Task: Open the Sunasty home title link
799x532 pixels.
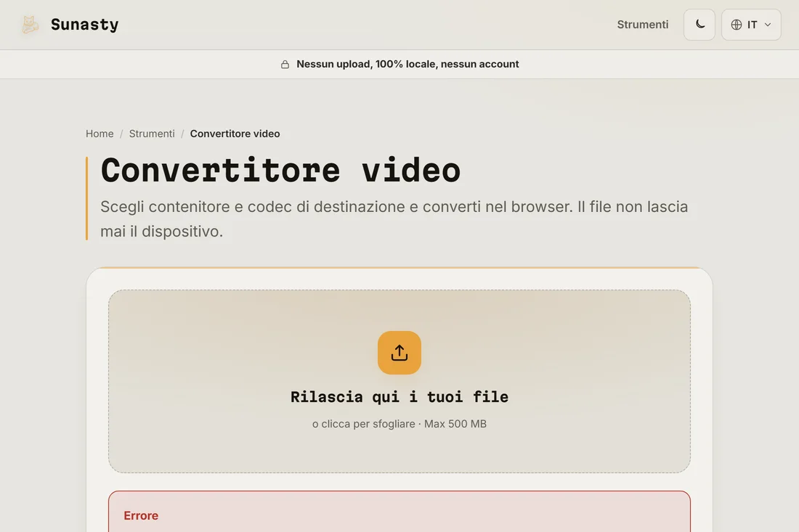Action: [84, 25]
